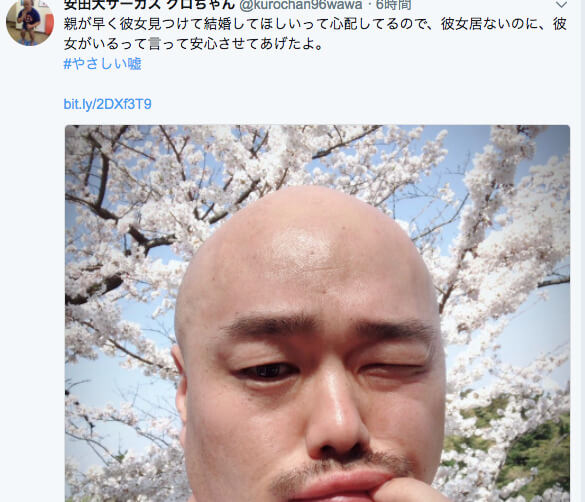Follow the #やさしい嘘 hashtag

pyautogui.click(x=103, y=64)
